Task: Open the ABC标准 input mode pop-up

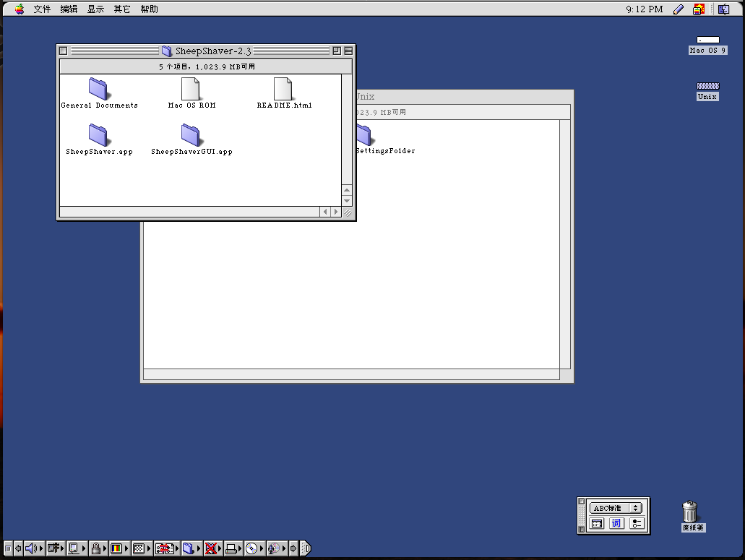Action: coord(616,508)
